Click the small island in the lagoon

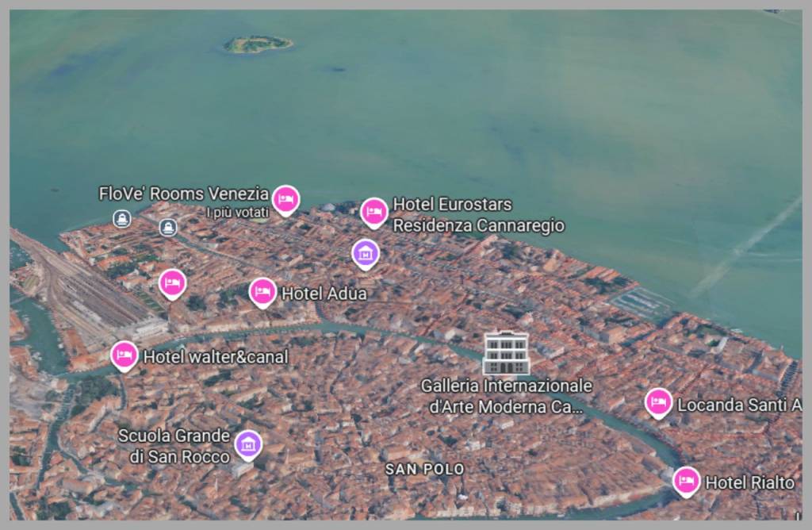pyautogui.click(x=252, y=45)
